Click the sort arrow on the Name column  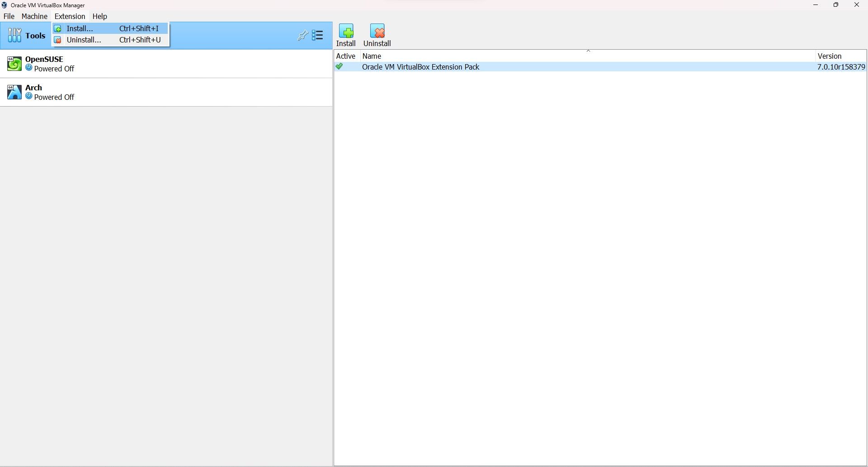[x=589, y=51]
